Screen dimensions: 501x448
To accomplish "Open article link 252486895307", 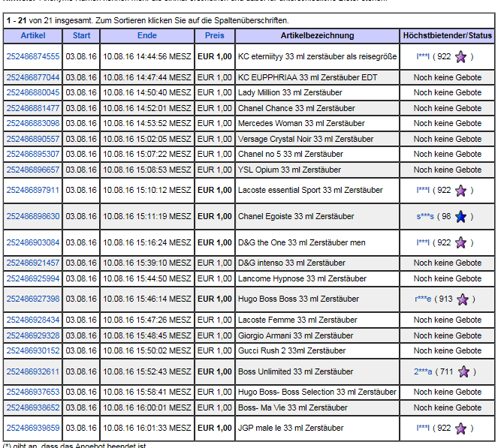I will click(x=33, y=155).
